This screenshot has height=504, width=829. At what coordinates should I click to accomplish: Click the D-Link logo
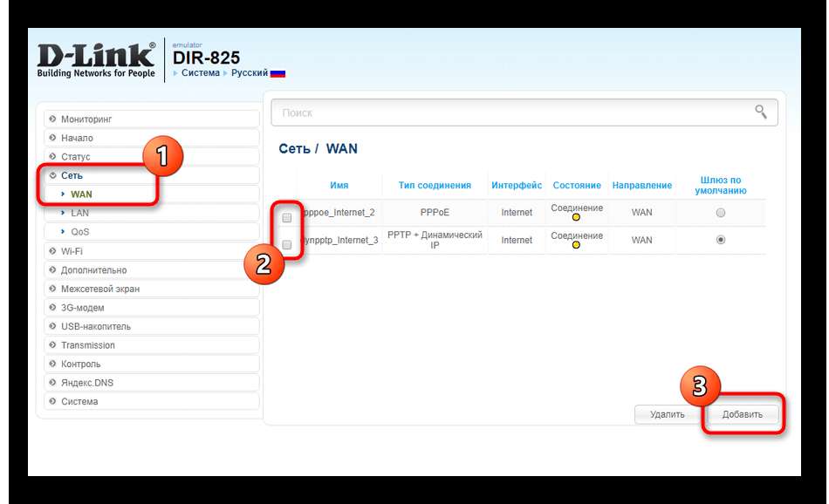tap(96, 59)
